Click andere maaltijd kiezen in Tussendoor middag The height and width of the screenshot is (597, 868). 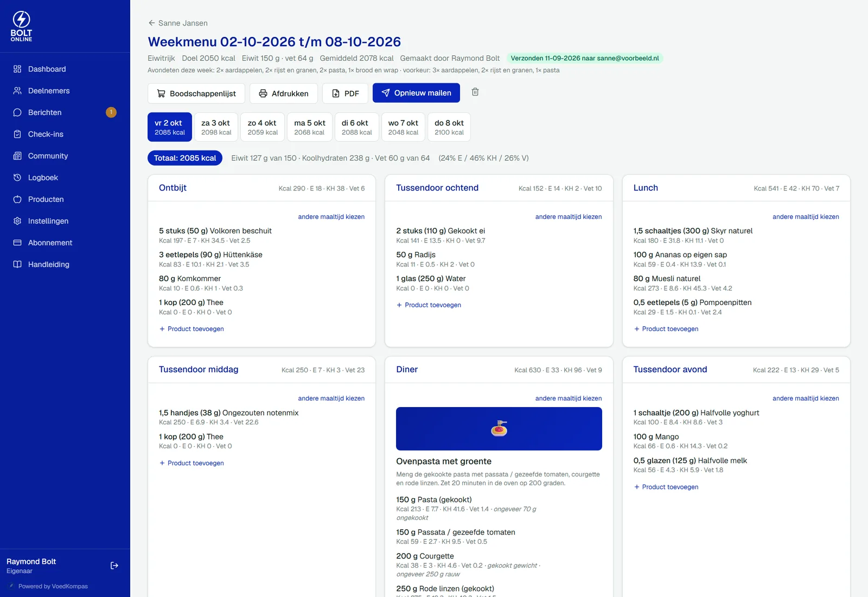[x=331, y=398]
